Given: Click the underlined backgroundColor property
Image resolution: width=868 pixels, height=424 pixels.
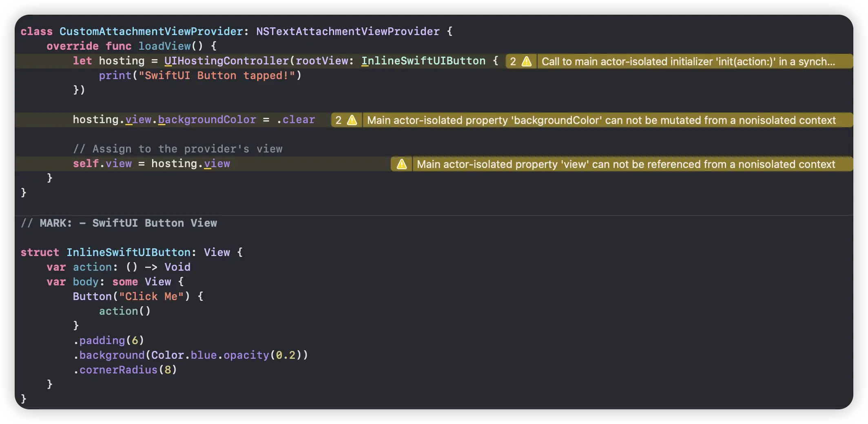Looking at the screenshot, I should pyautogui.click(x=207, y=119).
